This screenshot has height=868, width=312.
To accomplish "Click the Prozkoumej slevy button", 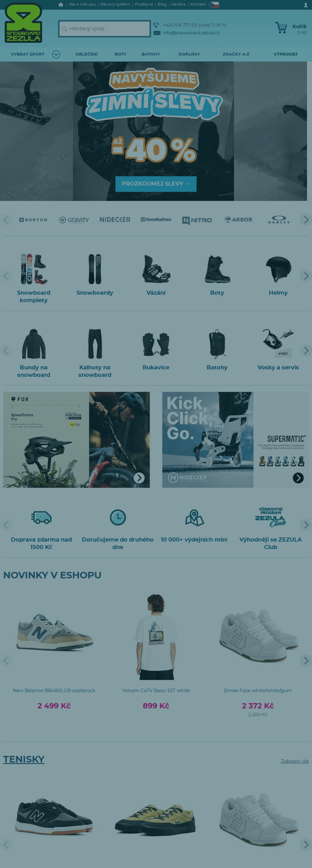I will click(x=156, y=184).
